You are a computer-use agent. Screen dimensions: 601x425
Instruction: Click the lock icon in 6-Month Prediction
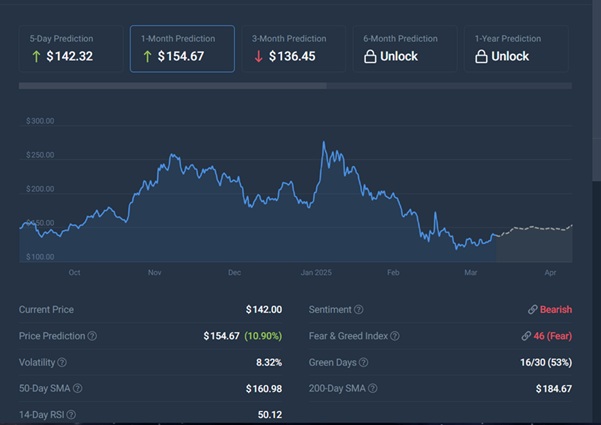coord(369,57)
